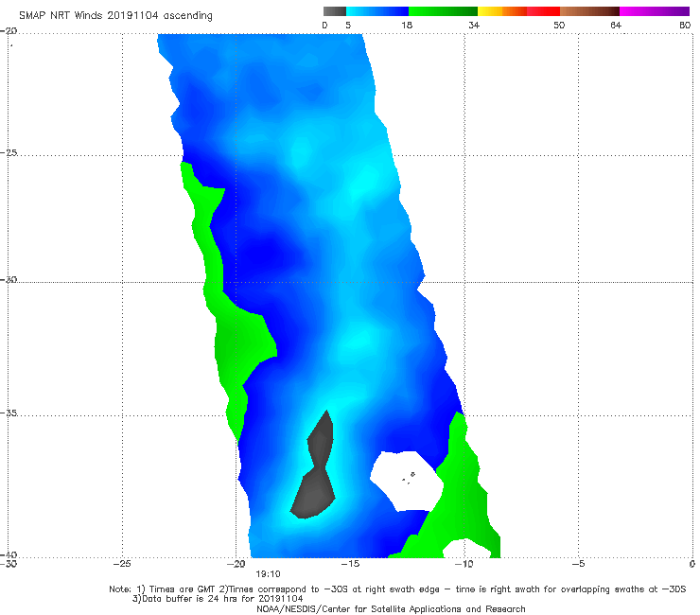Click the brown 50-64 color bar segment

589,11
